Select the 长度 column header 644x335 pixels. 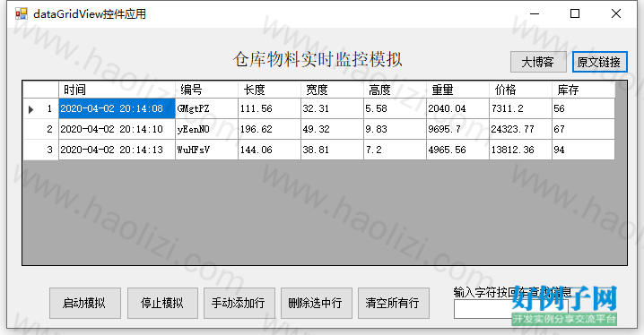[269, 90]
